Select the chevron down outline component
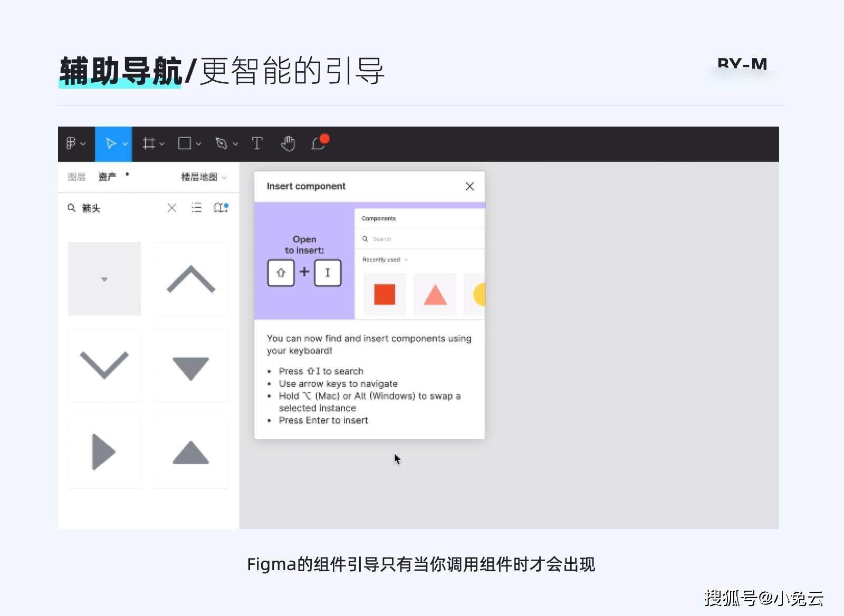The height and width of the screenshot is (616, 844). [104, 365]
